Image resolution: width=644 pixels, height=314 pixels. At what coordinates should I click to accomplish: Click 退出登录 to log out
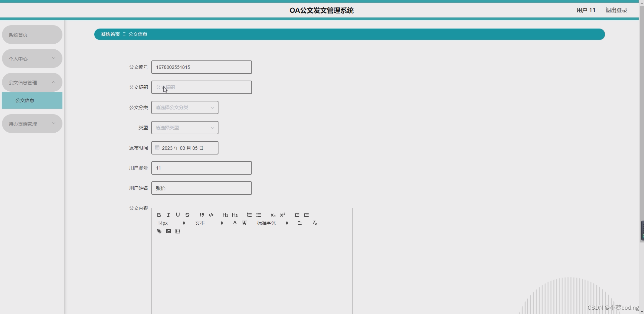click(616, 10)
